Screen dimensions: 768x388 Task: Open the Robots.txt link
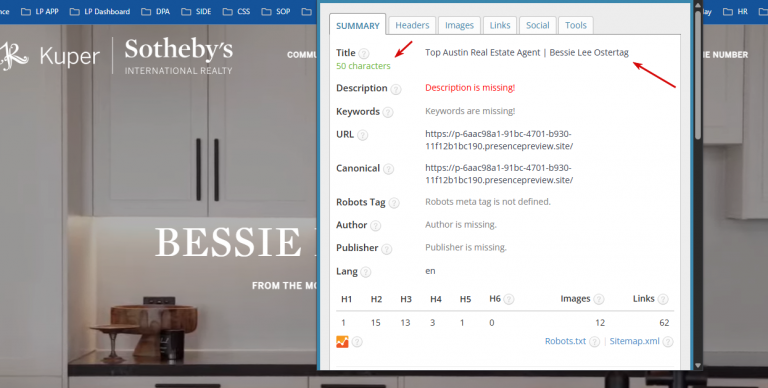tap(565, 341)
